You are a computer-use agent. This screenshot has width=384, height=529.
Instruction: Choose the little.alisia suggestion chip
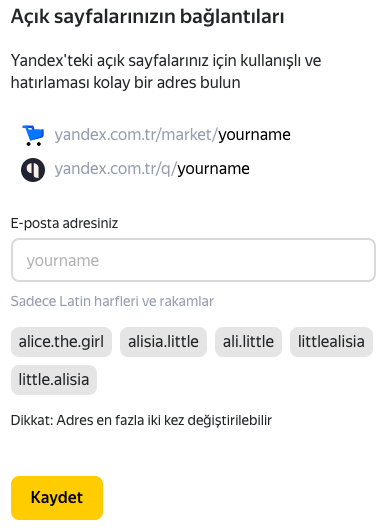click(54, 380)
